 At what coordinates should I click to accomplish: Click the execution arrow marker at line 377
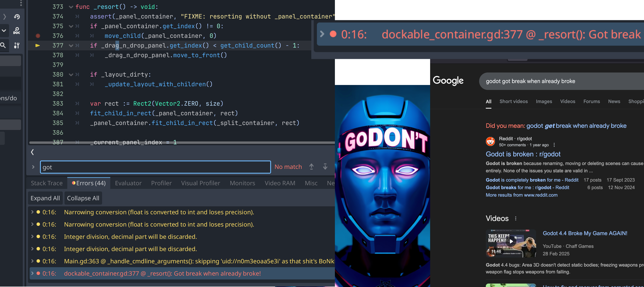point(37,46)
